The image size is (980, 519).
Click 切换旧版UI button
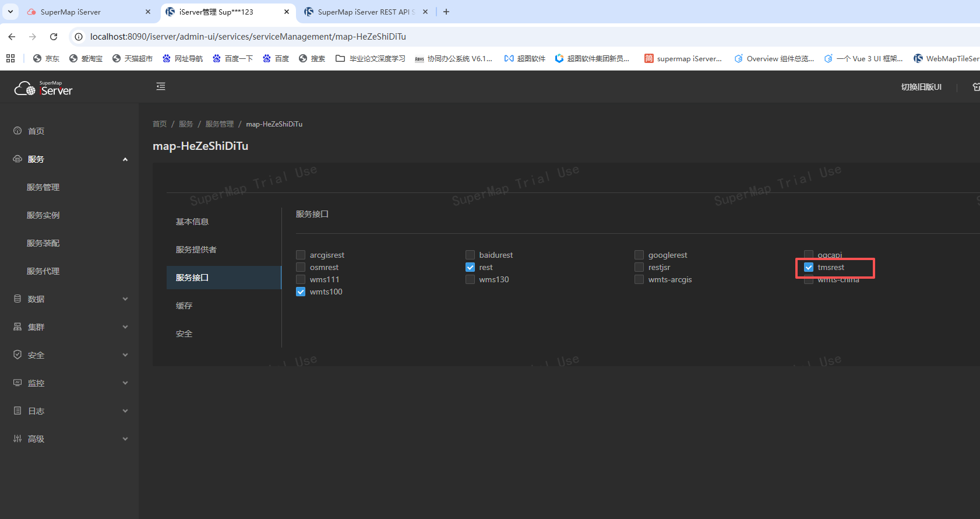(921, 87)
